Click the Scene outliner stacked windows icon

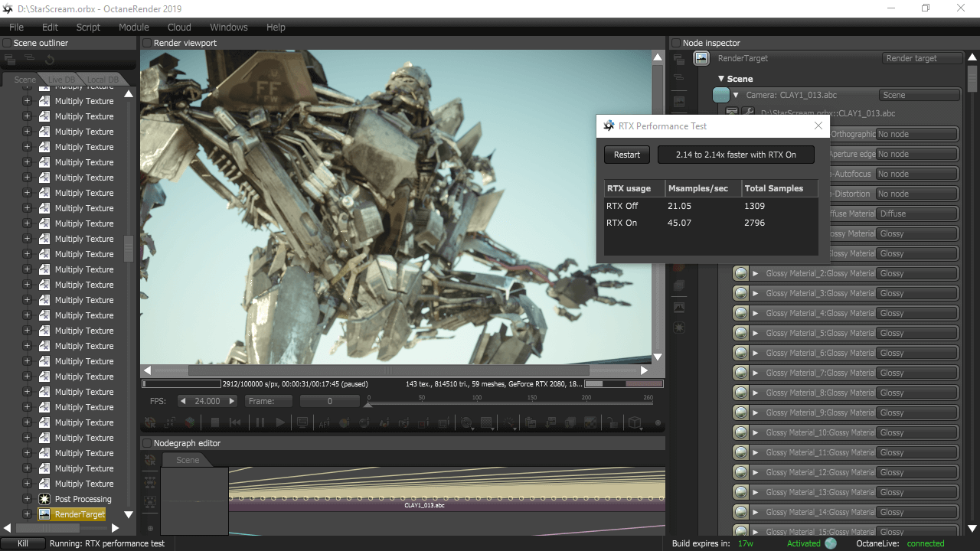tap(11, 59)
